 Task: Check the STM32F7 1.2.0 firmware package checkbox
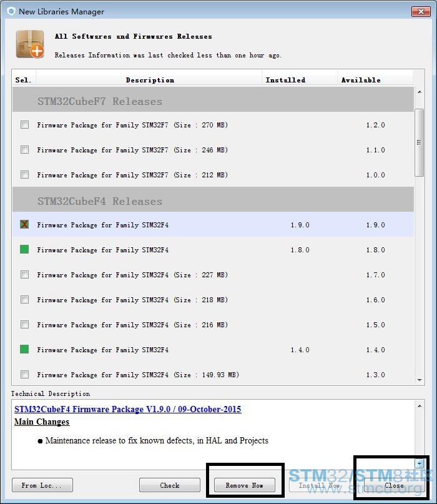[x=24, y=125]
